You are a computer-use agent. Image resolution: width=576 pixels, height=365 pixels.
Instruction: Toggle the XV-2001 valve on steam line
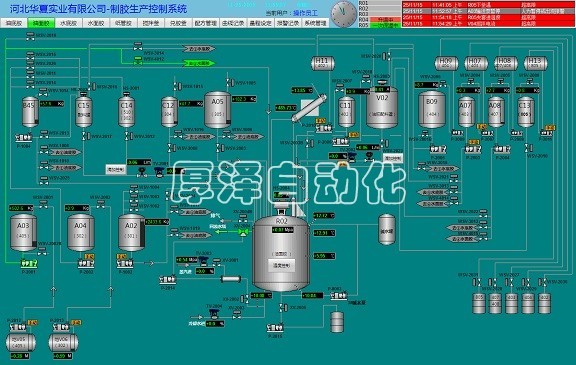(217, 262)
